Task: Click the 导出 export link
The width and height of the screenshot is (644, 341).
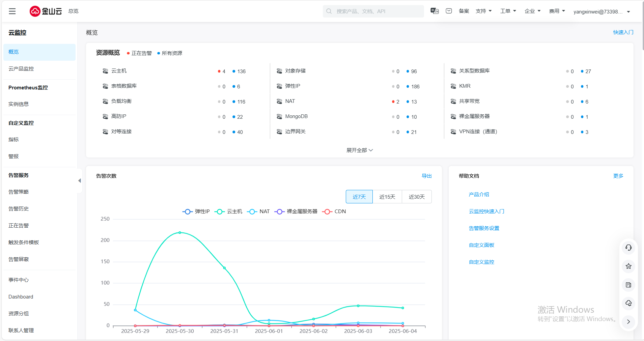Action: coord(426,176)
